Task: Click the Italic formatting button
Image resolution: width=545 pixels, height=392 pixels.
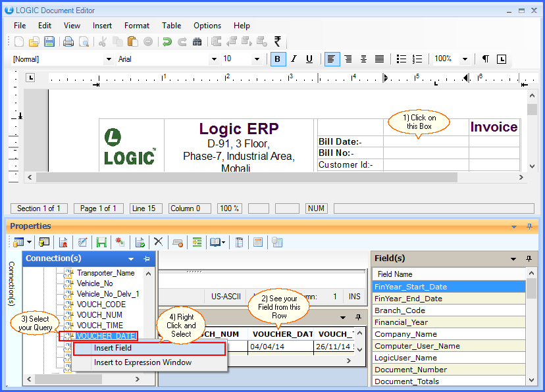Action: point(294,59)
